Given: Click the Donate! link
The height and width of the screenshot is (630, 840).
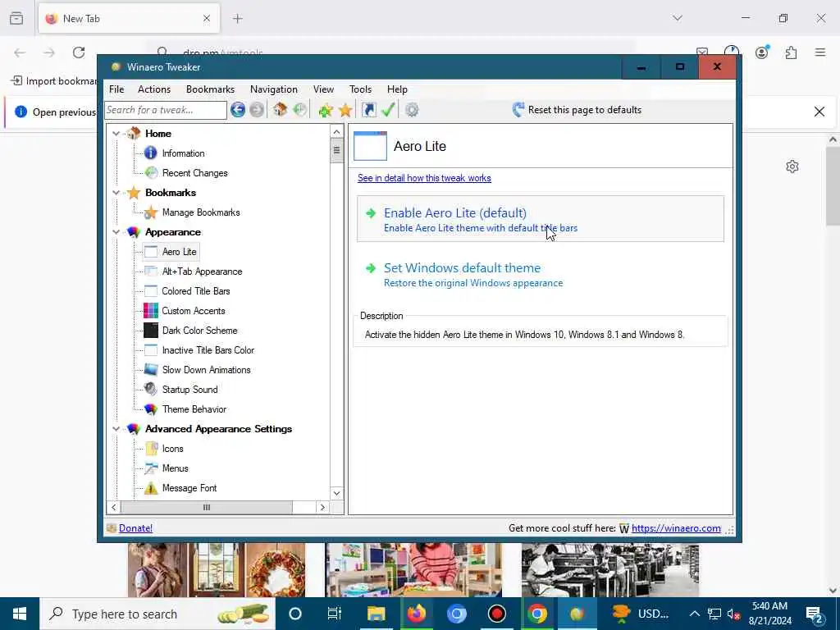Looking at the screenshot, I should point(135,528).
